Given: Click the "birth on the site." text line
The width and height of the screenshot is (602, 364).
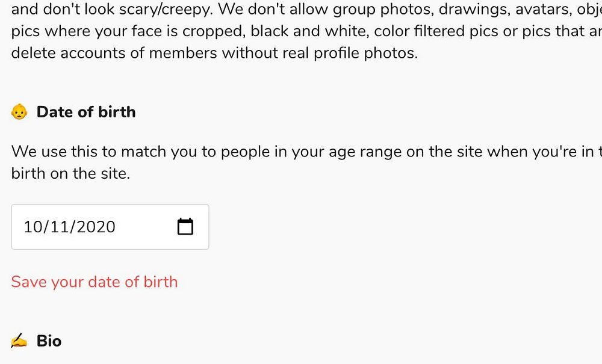Looking at the screenshot, I should coord(70,174).
